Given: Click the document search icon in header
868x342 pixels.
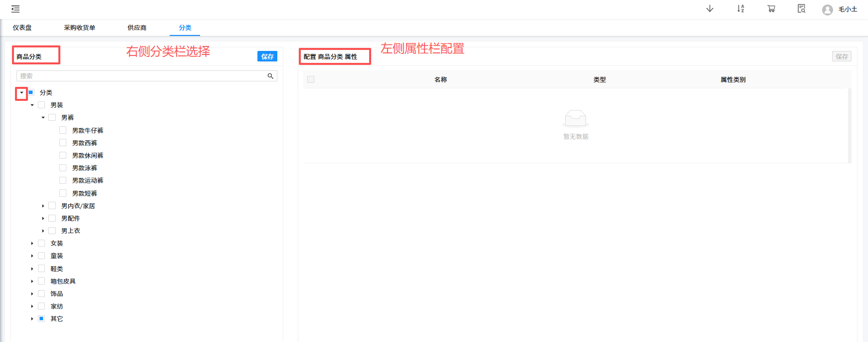Looking at the screenshot, I should (x=801, y=9).
